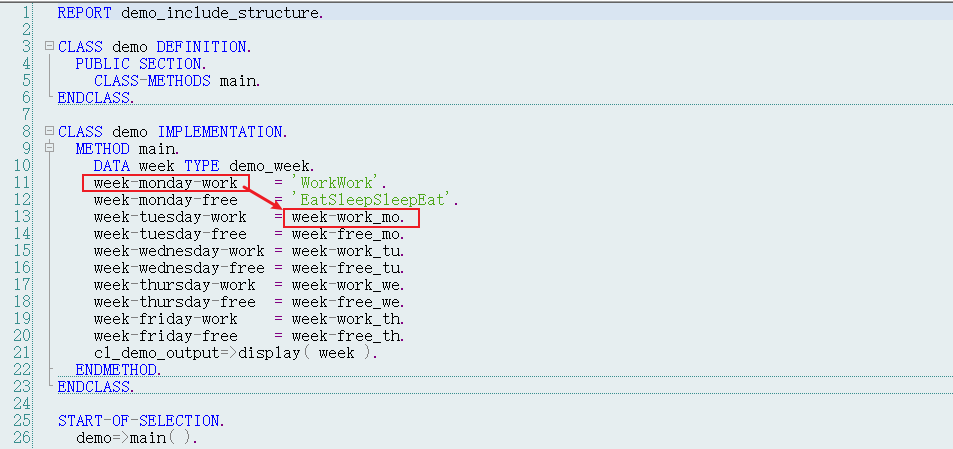The height and width of the screenshot is (449, 953).
Task: Click 'ENDCLASS.' on line 6
Action: pyautogui.click(x=96, y=97)
